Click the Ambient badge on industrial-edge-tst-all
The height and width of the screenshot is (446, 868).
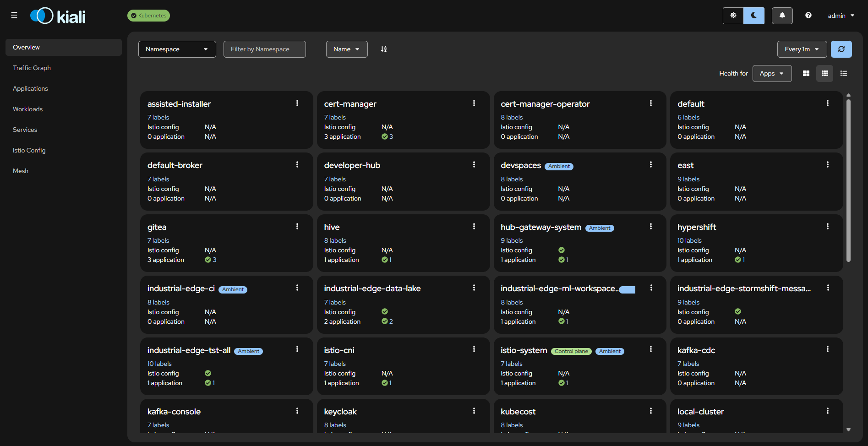click(249, 351)
